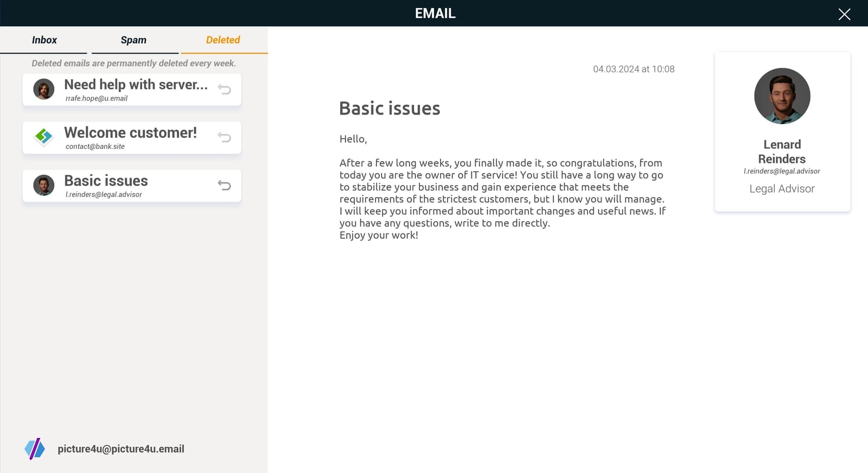Click l.reinders@legal.advisor on contact card
The height and width of the screenshot is (473, 868).
tap(782, 171)
